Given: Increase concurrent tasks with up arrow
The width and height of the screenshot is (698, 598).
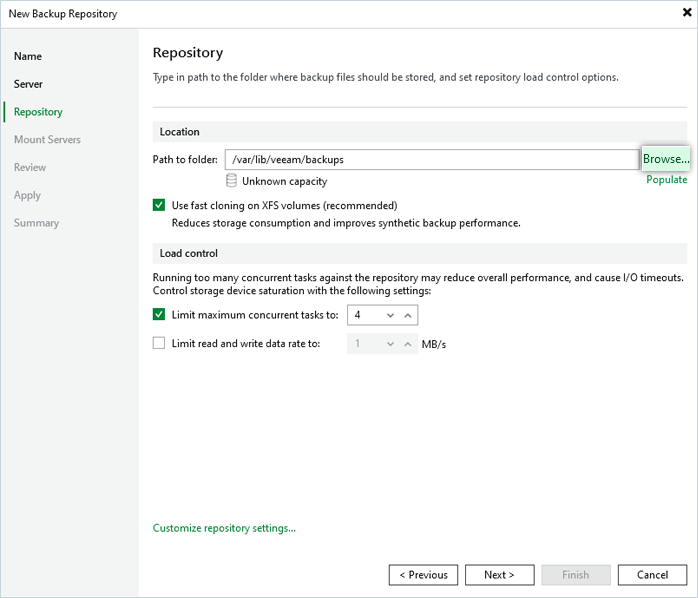Looking at the screenshot, I should (x=407, y=315).
